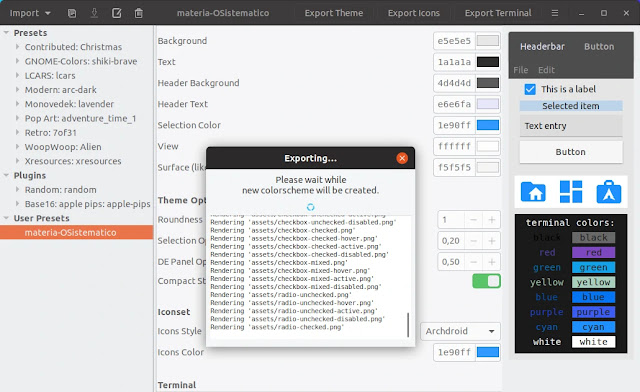Screen dimensions: 640x392
Task: Click the save-as download arrow icon
Action: click(94, 13)
